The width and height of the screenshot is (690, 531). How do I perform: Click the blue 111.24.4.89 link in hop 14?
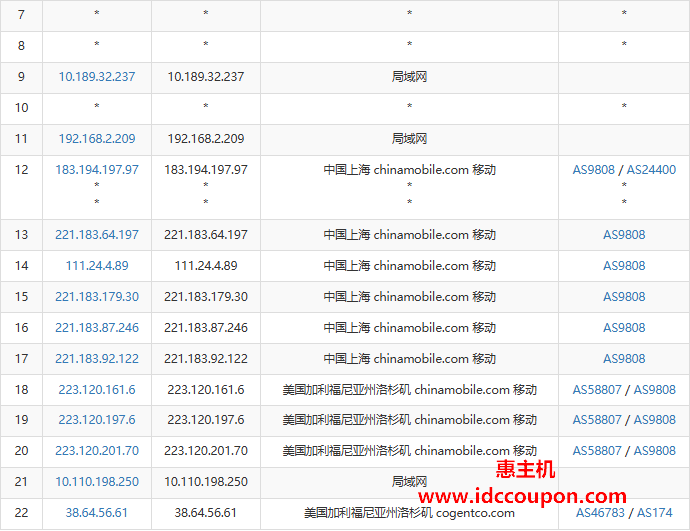(97, 266)
